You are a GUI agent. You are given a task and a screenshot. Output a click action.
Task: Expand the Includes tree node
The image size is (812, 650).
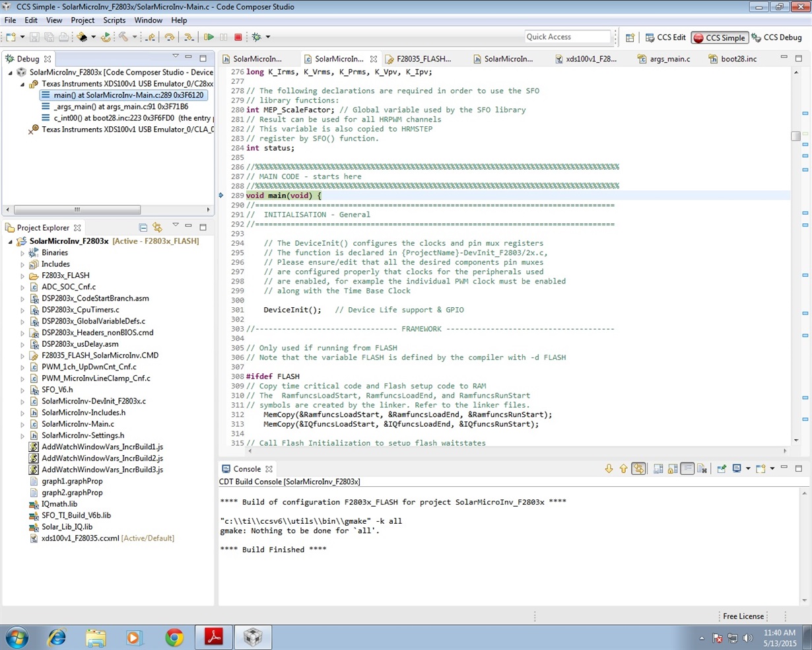22,264
